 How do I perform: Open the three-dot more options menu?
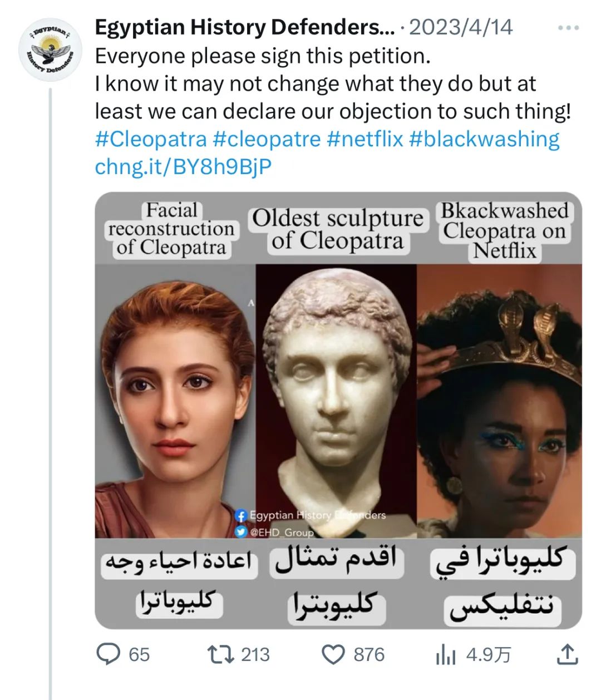click(x=568, y=28)
